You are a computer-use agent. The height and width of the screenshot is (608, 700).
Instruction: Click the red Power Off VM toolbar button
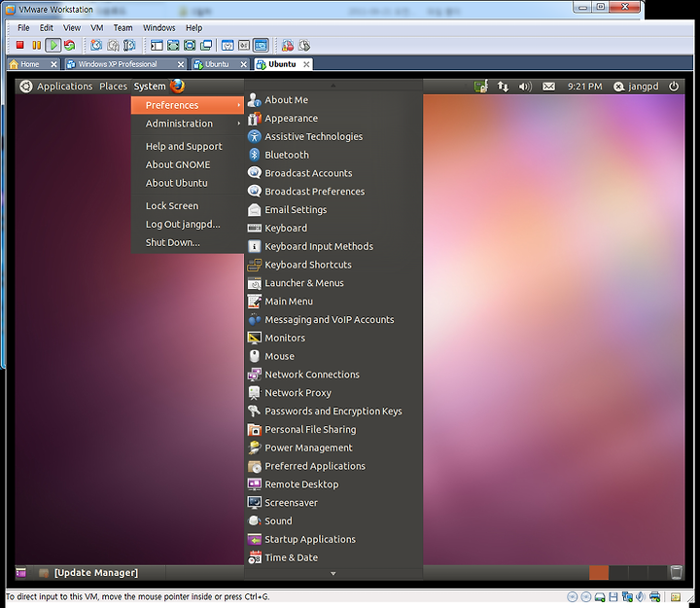[x=20, y=45]
